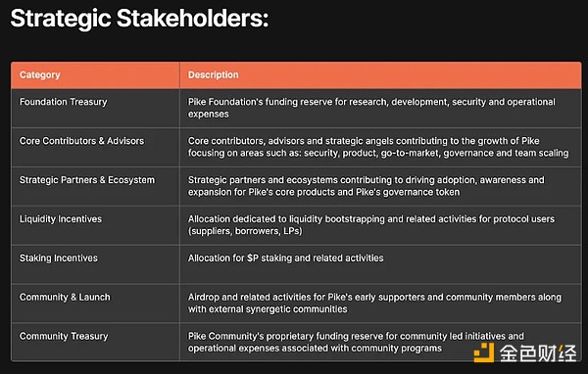Select the Staking Incentives row label
The width and height of the screenshot is (588, 374).
[x=59, y=257]
